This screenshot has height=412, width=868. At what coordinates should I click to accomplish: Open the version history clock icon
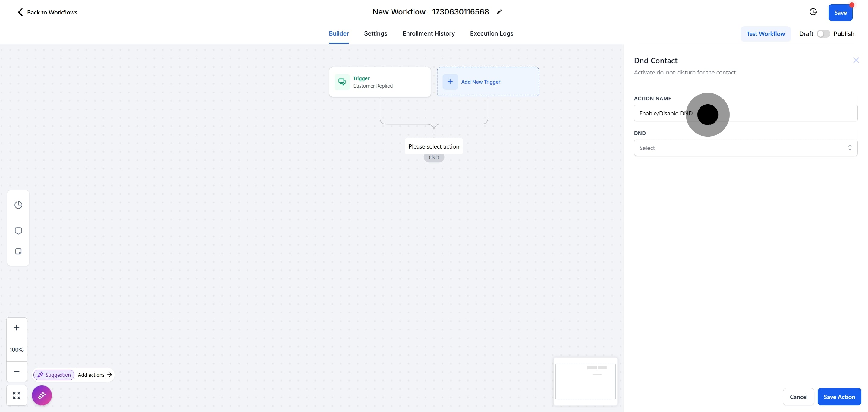tap(813, 12)
